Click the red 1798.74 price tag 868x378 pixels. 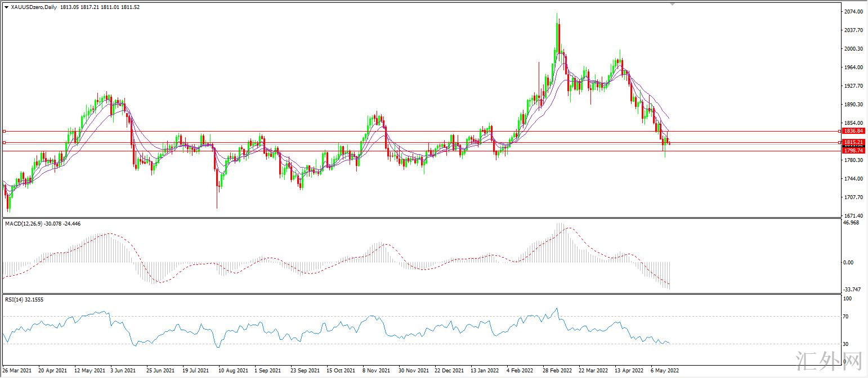853,151
